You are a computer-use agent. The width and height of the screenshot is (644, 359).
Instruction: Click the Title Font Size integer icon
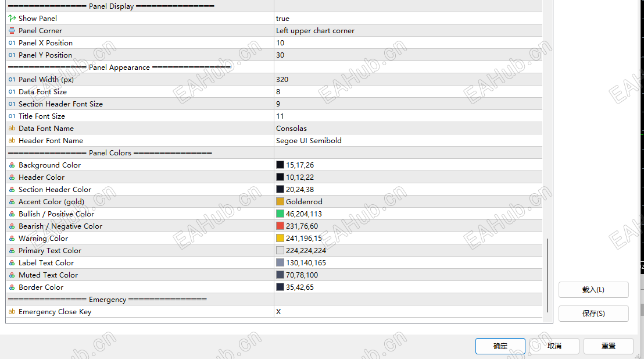click(12, 116)
